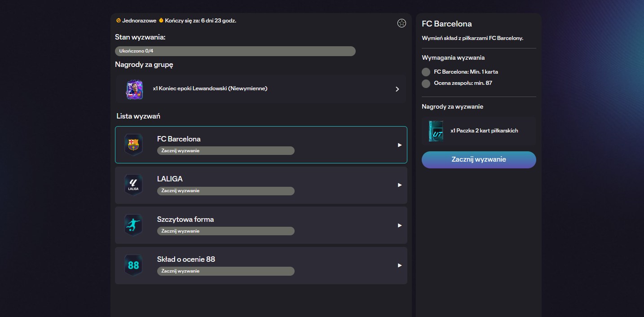Click the FC Barcelona side panel heading
The height and width of the screenshot is (317, 644).
pos(447,24)
